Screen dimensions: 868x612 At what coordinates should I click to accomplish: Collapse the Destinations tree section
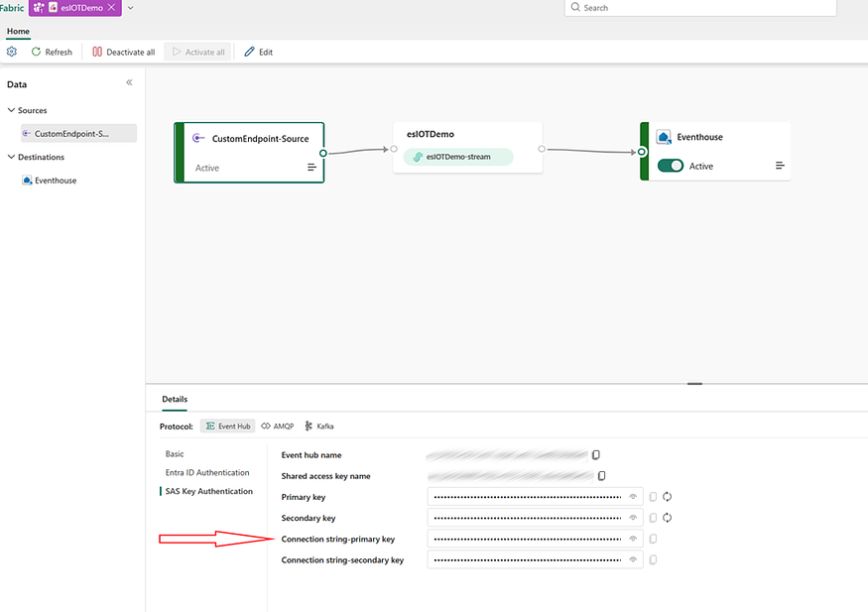point(11,157)
